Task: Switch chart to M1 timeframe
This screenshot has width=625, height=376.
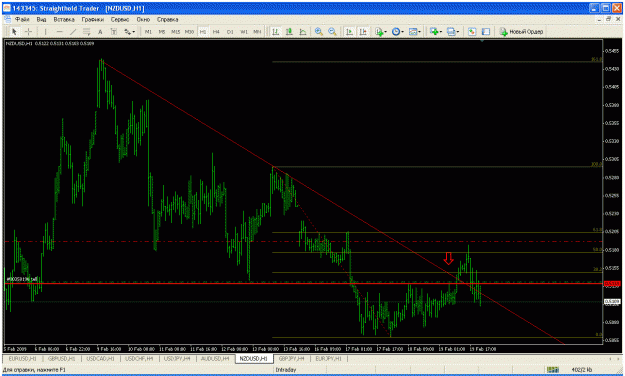Action: 148,31
